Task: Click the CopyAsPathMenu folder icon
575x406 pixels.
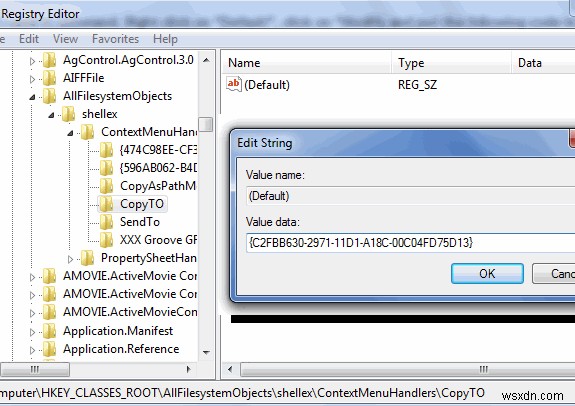Action: (x=107, y=186)
